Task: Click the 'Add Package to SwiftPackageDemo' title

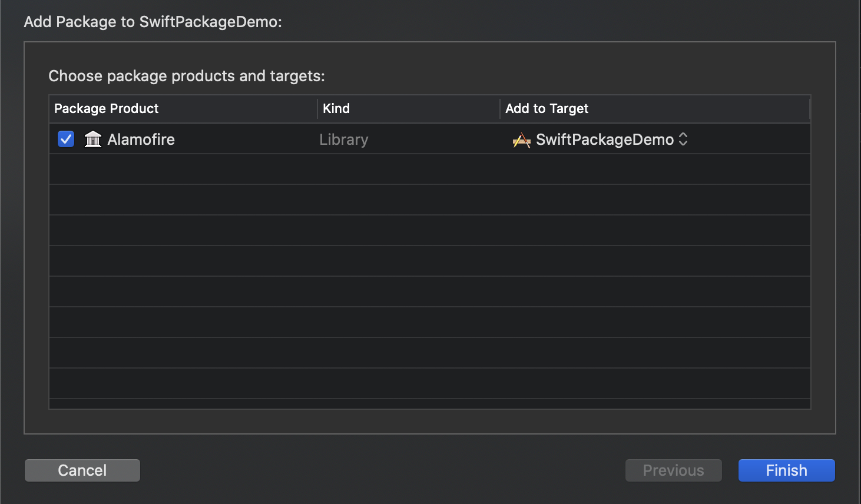Action: click(153, 22)
